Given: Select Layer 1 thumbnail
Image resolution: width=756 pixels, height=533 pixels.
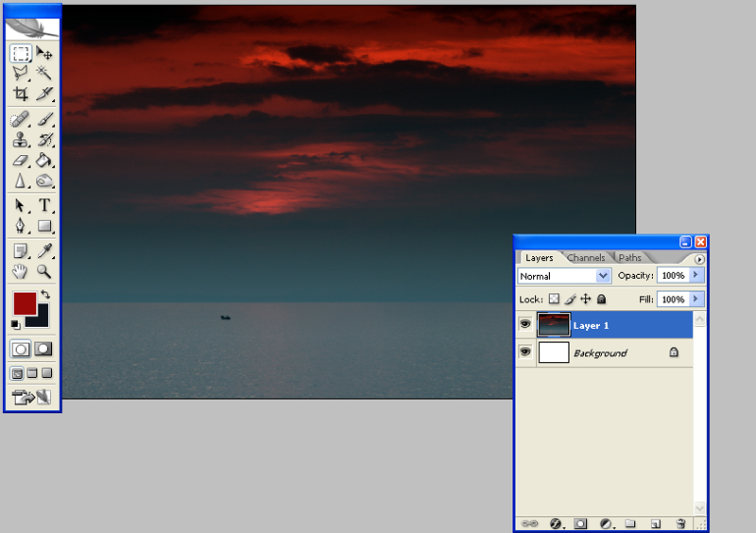Looking at the screenshot, I should [554, 325].
